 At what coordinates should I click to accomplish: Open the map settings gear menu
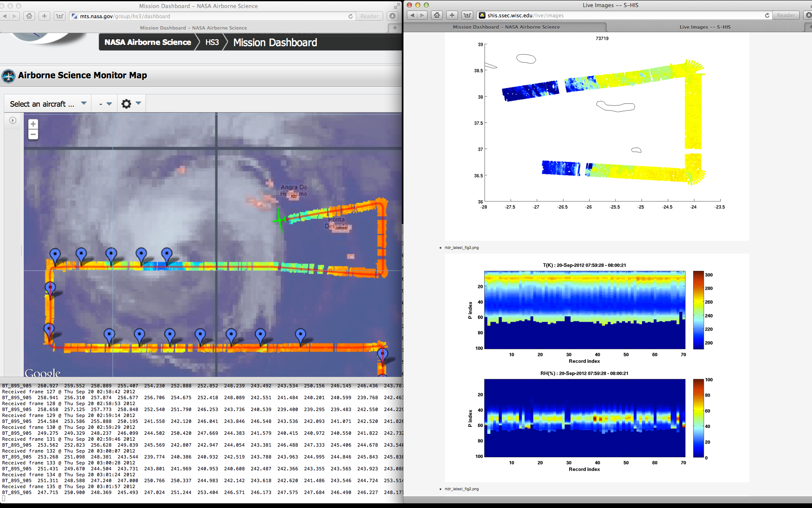click(x=126, y=104)
